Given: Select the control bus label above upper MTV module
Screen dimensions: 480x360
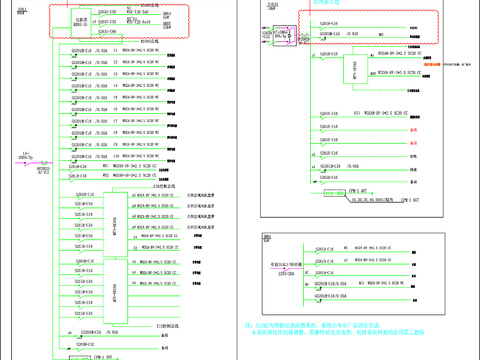Looking at the screenshot, I should tap(164, 186).
